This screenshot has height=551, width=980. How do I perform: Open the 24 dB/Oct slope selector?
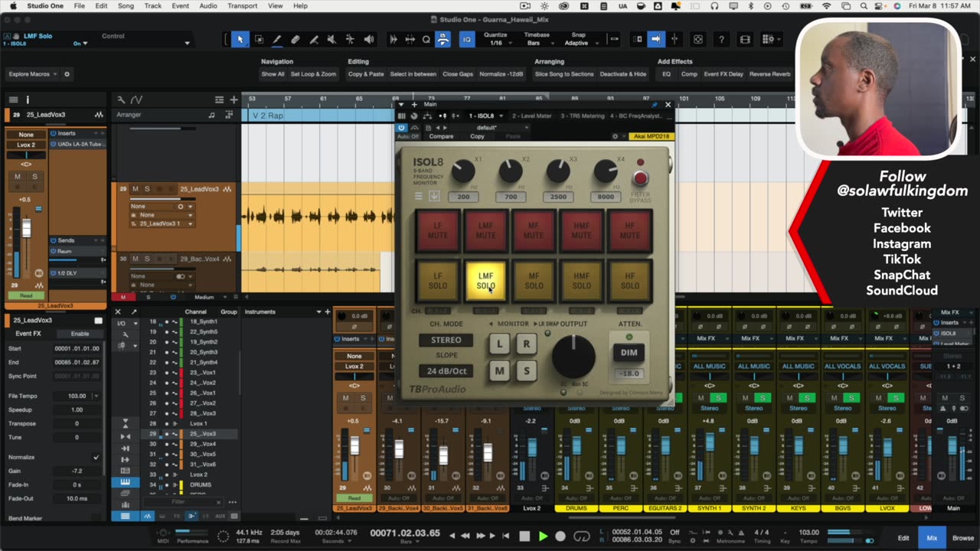446,371
